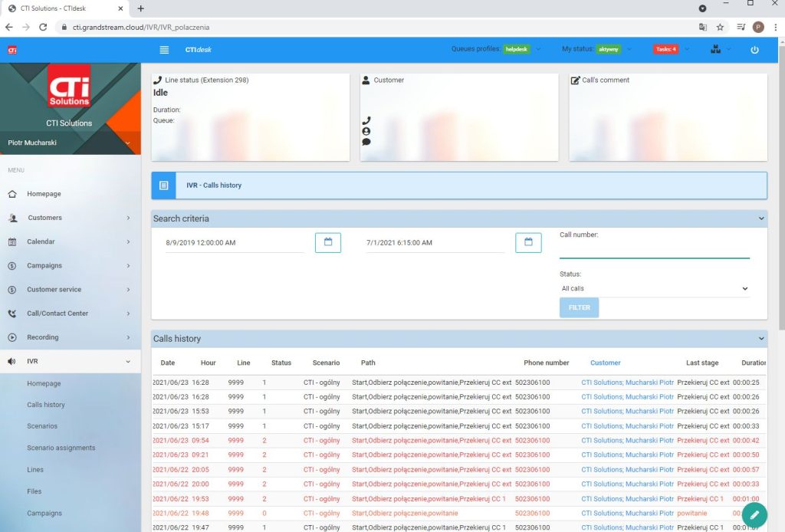Click the Filter button
Viewport: 785px width, 532px height.
click(579, 307)
